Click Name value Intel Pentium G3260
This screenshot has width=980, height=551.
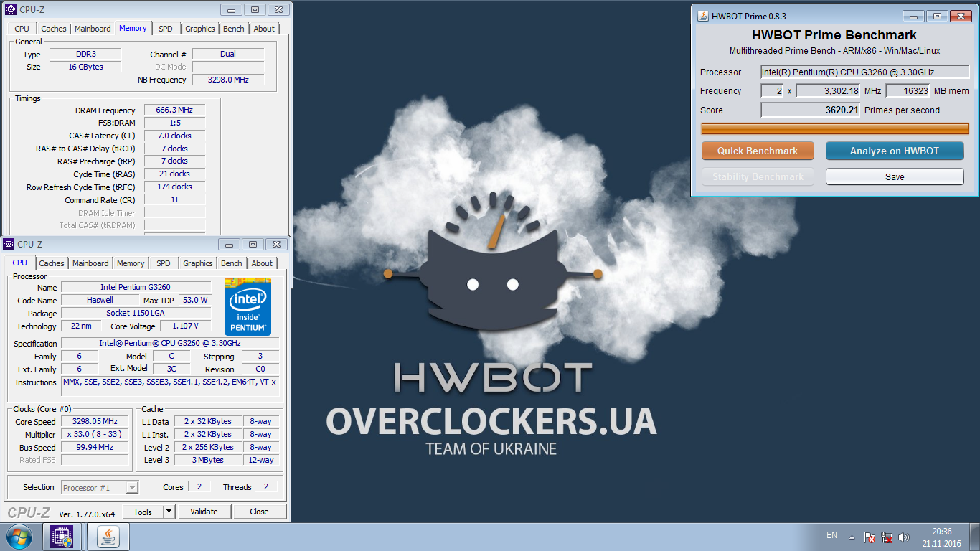coord(136,287)
